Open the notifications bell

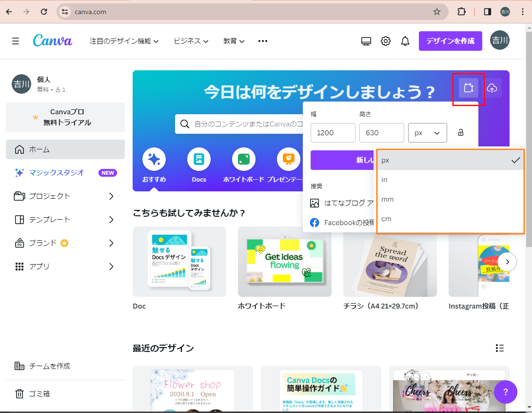(405, 41)
